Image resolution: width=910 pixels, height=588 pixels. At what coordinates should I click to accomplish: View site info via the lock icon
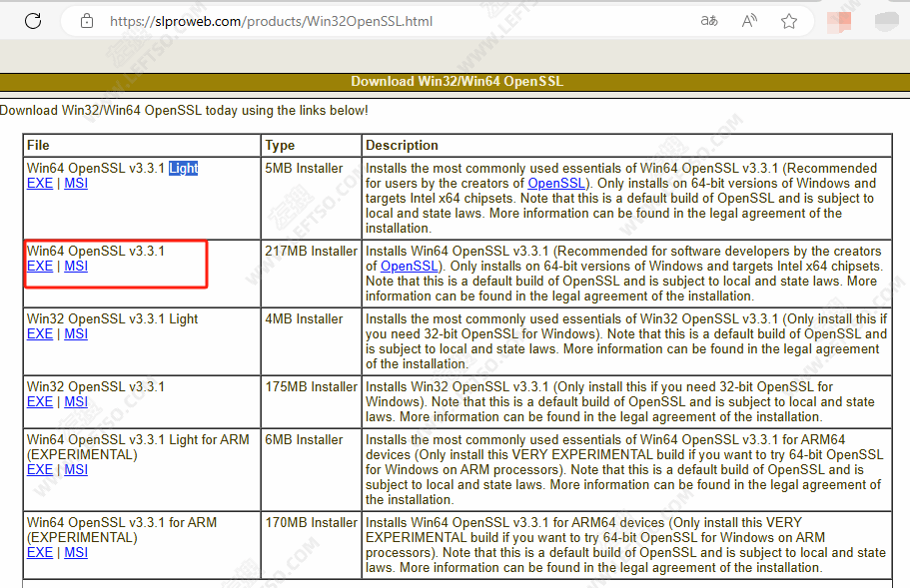tap(87, 21)
